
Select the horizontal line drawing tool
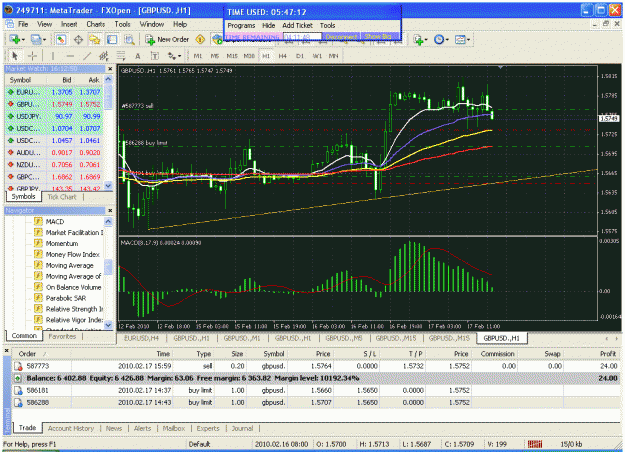pos(70,56)
